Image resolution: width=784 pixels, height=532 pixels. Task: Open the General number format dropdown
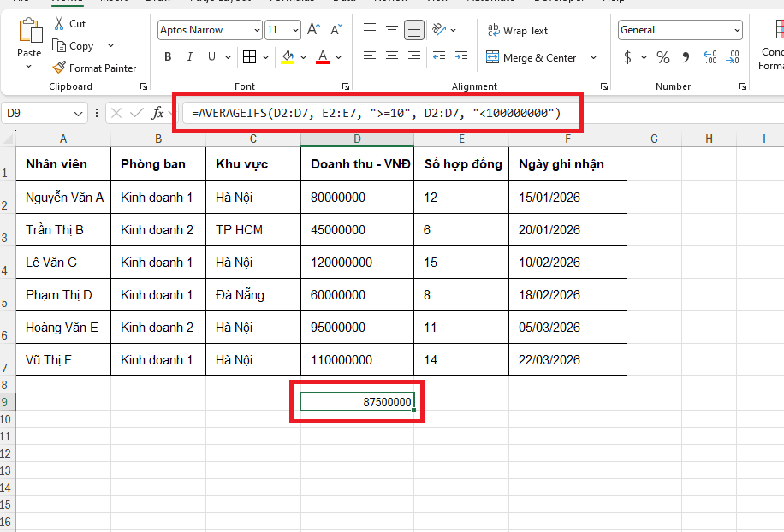click(737, 30)
